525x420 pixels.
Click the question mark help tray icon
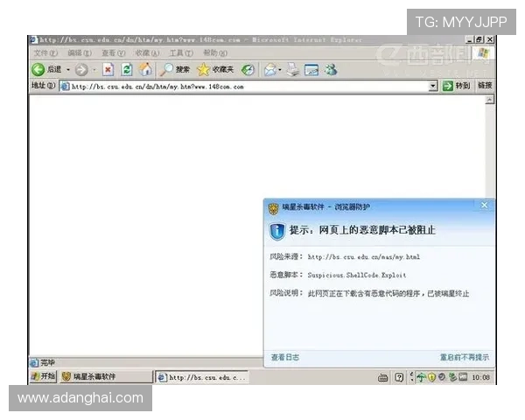[399, 377]
